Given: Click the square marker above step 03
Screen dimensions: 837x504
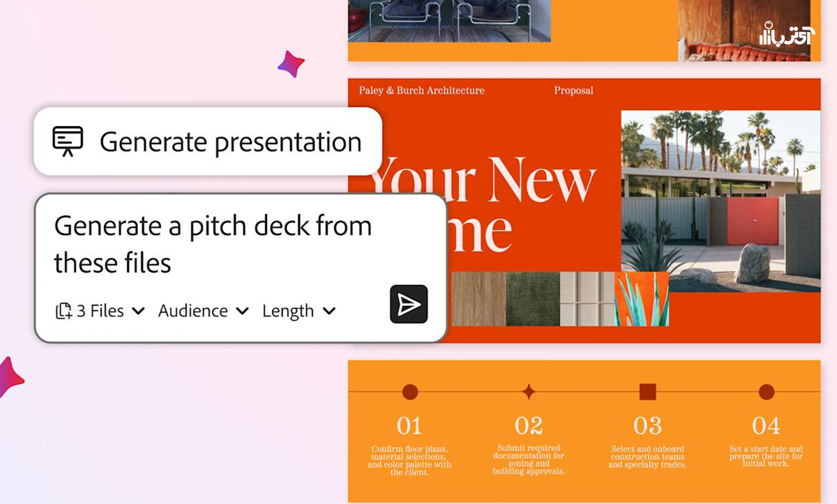Looking at the screenshot, I should tap(647, 392).
